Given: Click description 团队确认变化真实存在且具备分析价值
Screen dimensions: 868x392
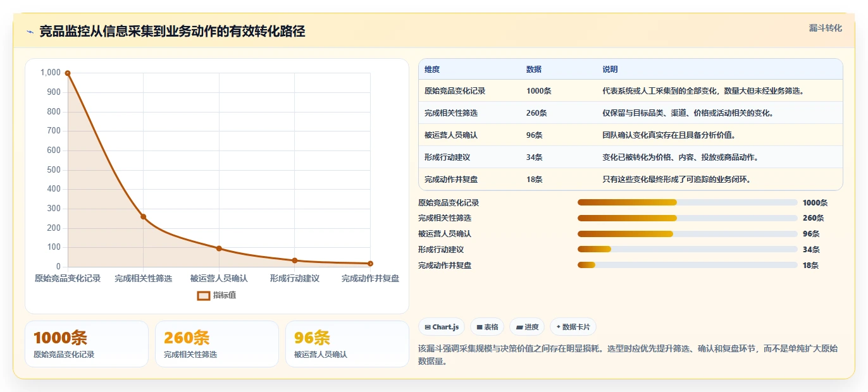Looking at the screenshot, I should click(x=669, y=135).
